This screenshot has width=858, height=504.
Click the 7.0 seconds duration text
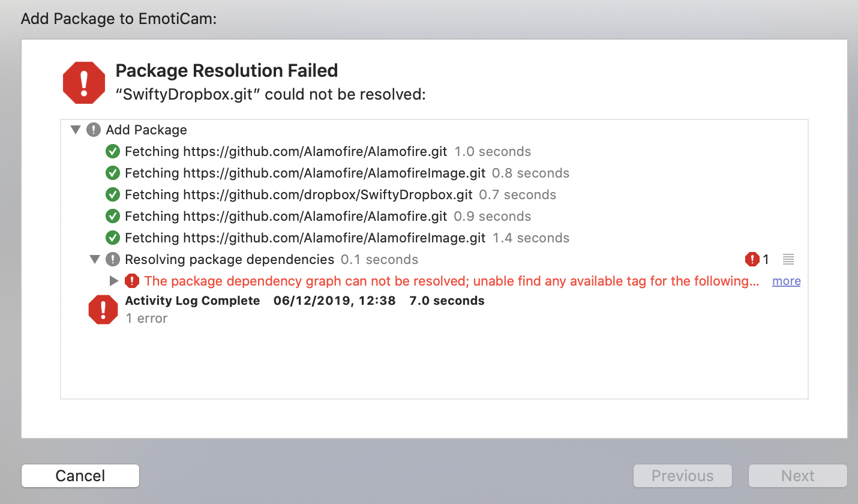[447, 301]
